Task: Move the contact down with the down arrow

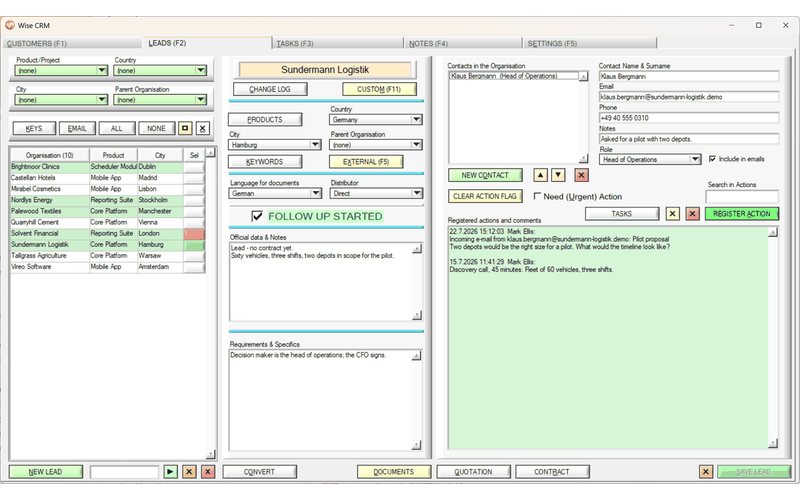Action: click(x=558, y=175)
